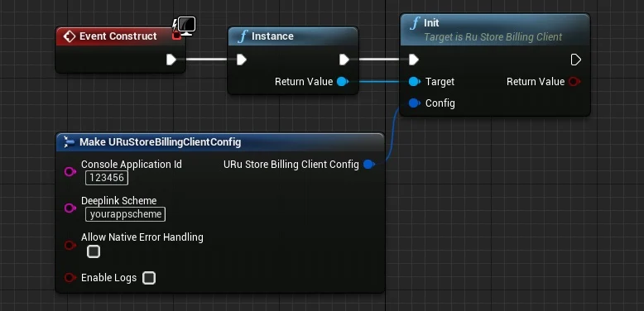Click the function icon on Init node

click(x=415, y=23)
